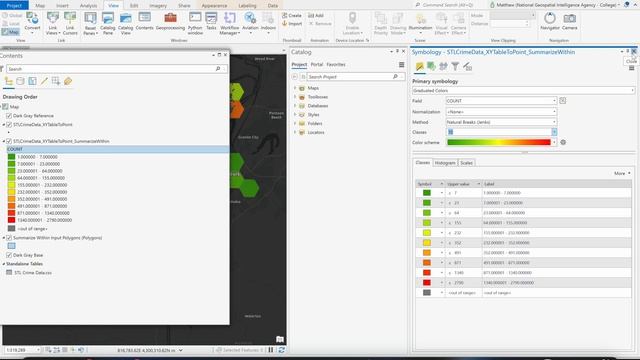Click Create thumbnail button
Image resolution: width=640 pixels, height=360 pixels.
tap(292, 16)
